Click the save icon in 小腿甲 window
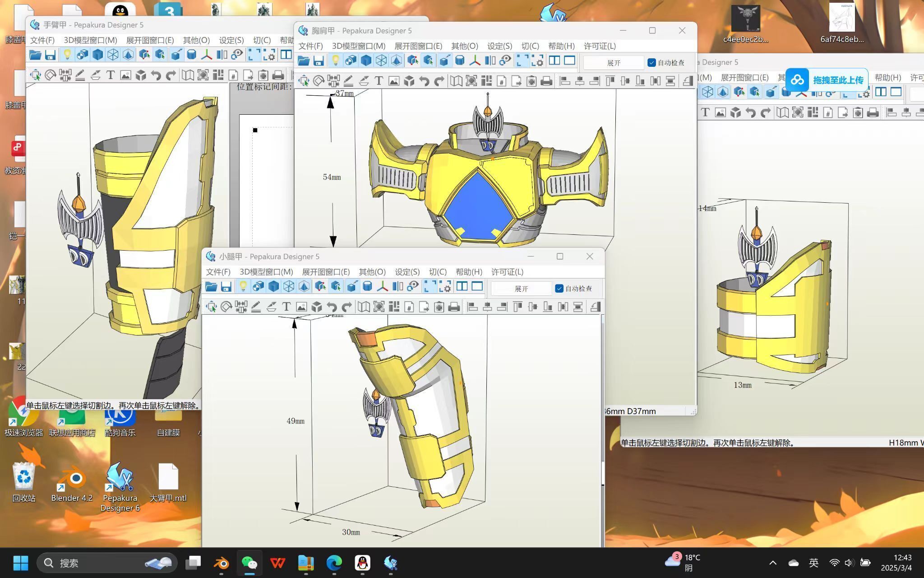Screen dimensions: 924x578 click(x=226, y=286)
